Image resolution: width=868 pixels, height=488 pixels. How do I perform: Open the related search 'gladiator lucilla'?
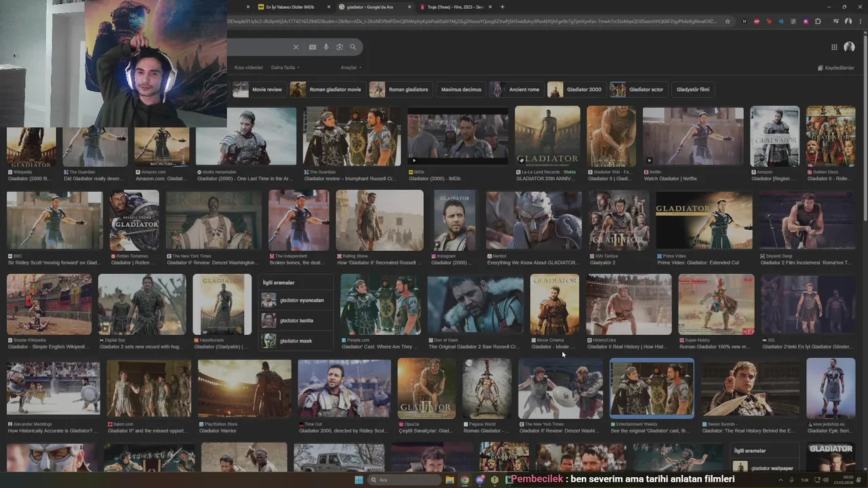pyautogui.click(x=296, y=321)
